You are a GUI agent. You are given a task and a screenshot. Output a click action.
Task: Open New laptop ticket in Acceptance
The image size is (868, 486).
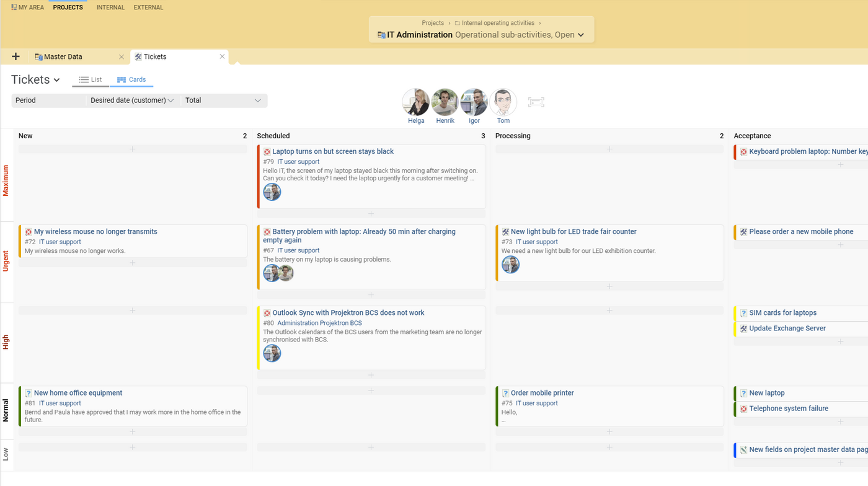point(767,393)
